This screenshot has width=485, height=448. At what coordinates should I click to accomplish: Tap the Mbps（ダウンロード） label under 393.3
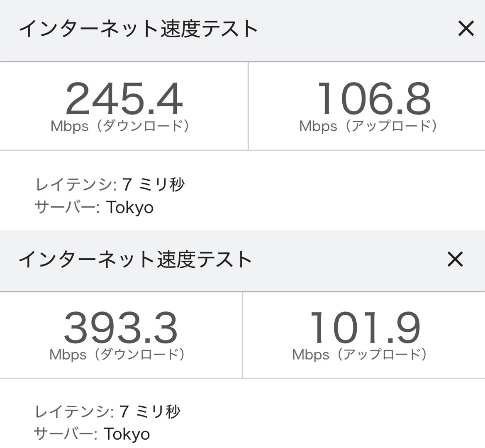click(x=117, y=355)
